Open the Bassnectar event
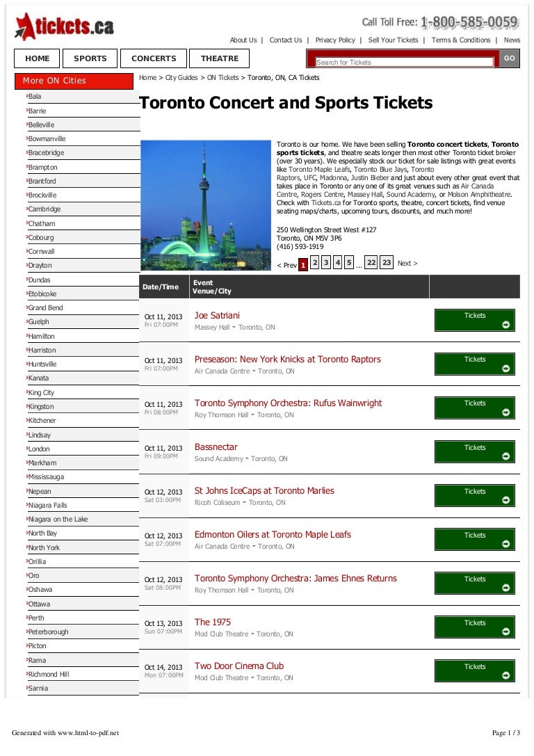This screenshot has width=534, height=756. [216, 447]
